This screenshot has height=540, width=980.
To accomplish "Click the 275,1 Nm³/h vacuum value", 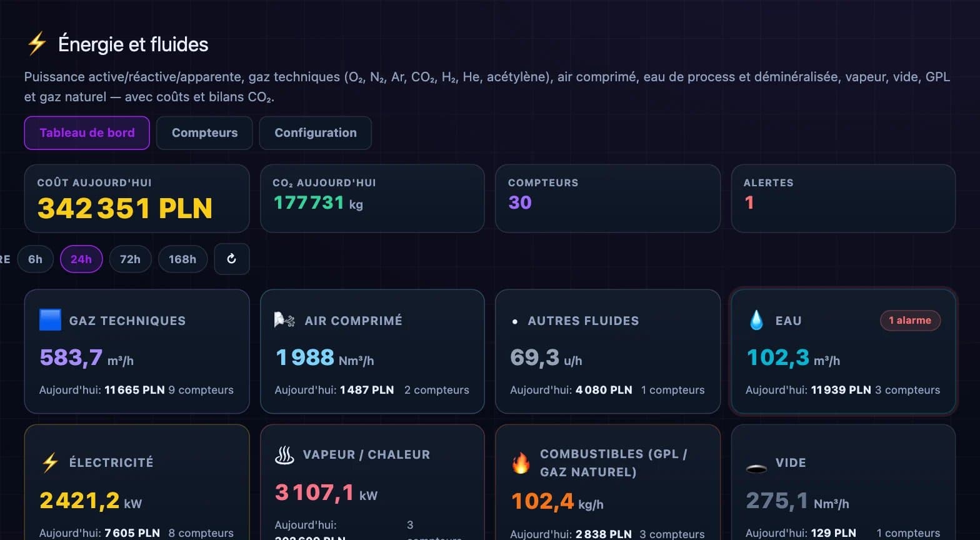I will tap(797, 501).
